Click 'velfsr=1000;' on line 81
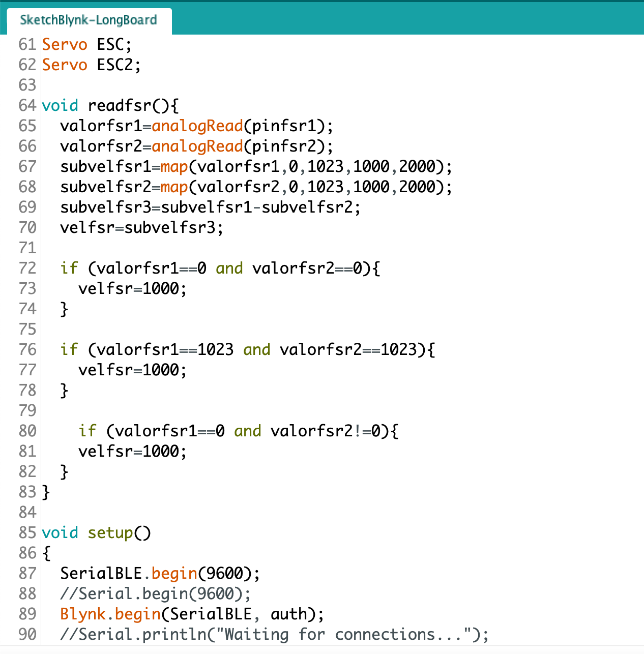The height and width of the screenshot is (654, 644). pos(132,452)
